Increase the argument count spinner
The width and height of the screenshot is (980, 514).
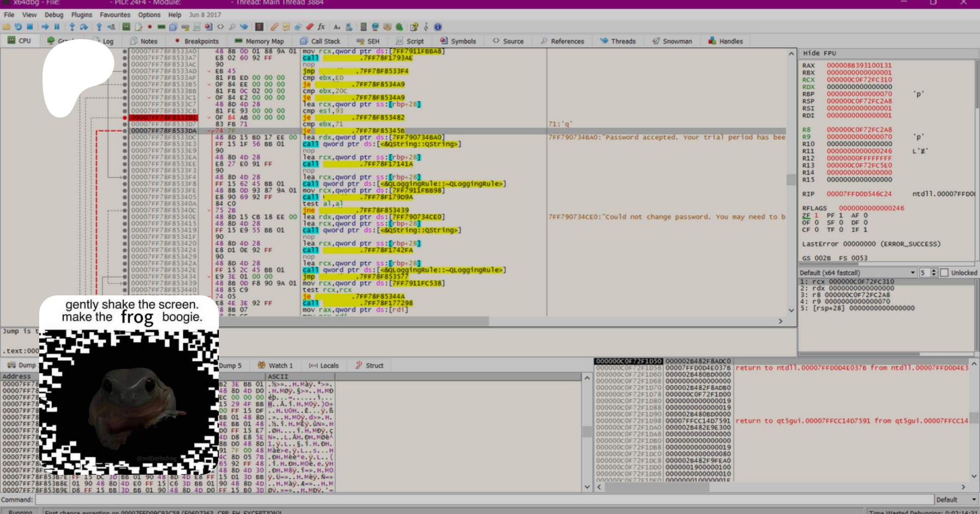(934, 270)
